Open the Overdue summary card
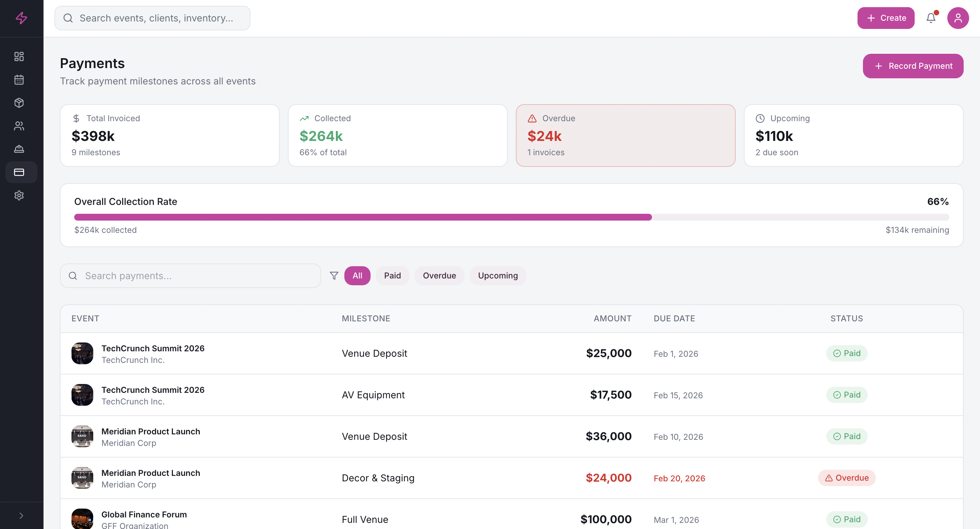 625,135
